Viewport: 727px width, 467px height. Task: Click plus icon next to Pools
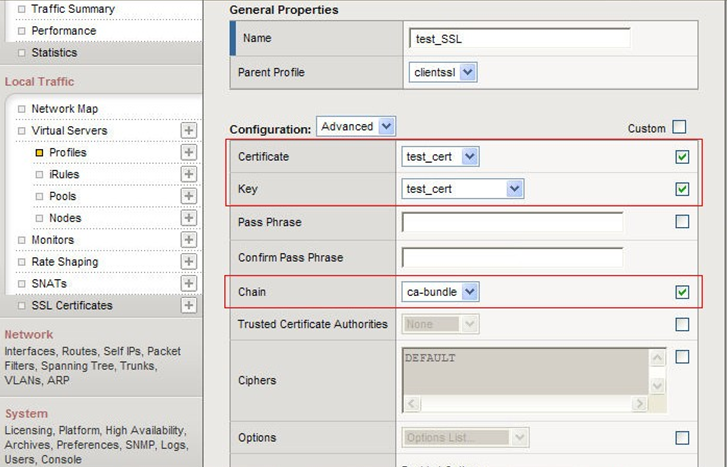tap(188, 197)
